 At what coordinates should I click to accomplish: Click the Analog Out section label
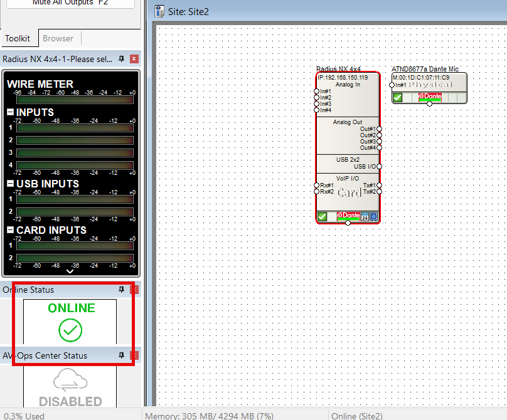[348, 122]
